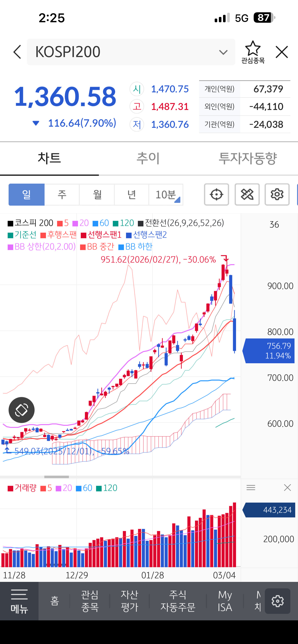This screenshot has width=298, height=644.
Task: Switch chart period to 주 weekly
Action: tap(62, 194)
